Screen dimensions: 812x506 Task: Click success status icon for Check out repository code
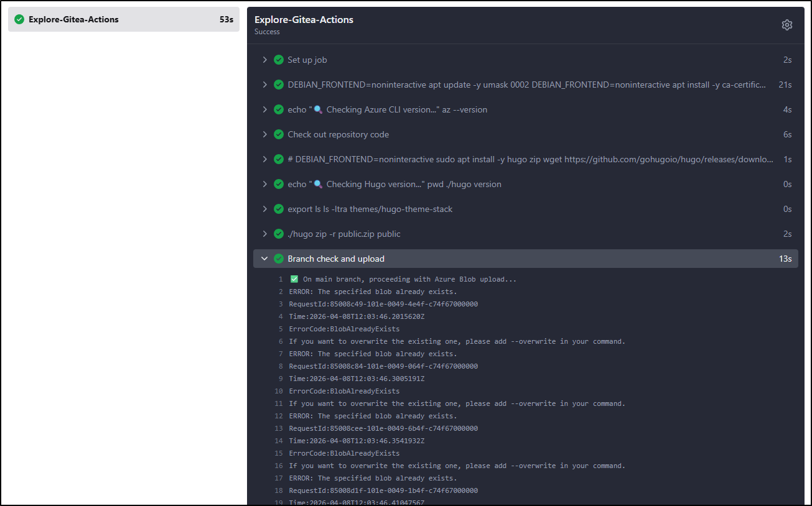pos(279,134)
